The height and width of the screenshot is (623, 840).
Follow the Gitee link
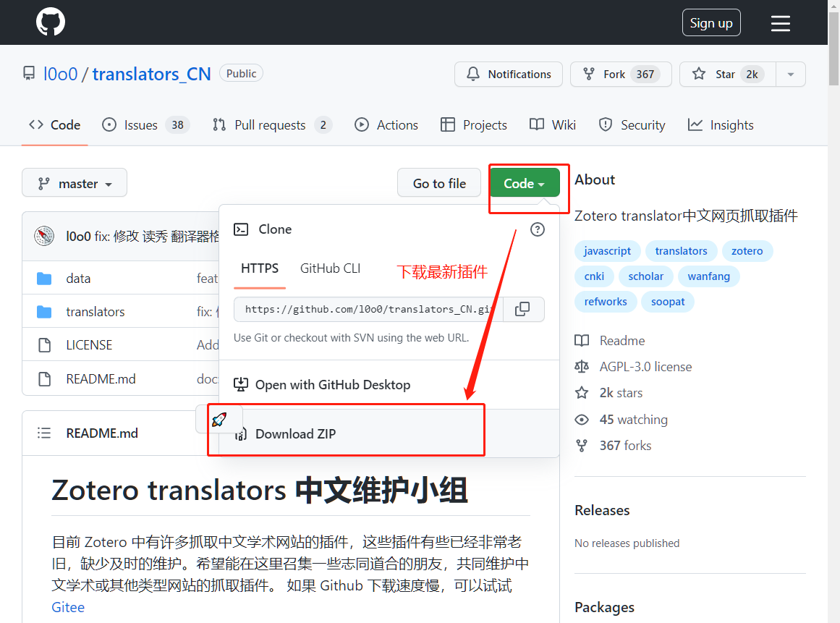click(67, 607)
